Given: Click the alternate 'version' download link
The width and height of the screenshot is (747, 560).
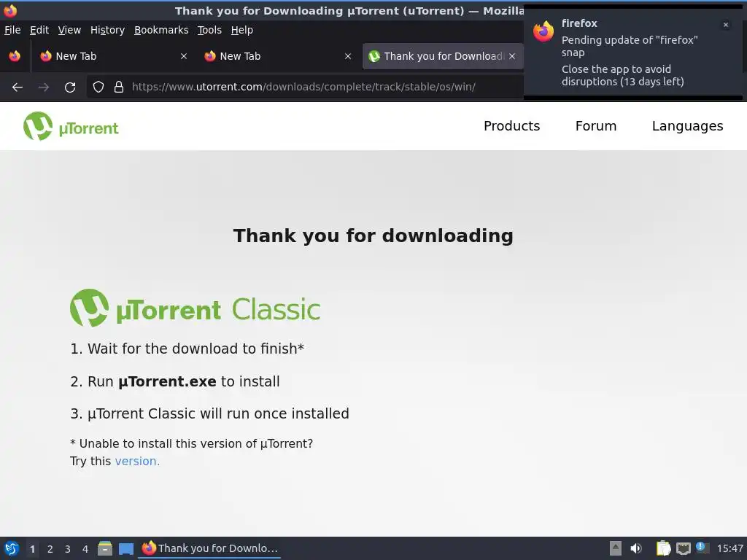Looking at the screenshot, I should pyautogui.click(x=137, y=462).
